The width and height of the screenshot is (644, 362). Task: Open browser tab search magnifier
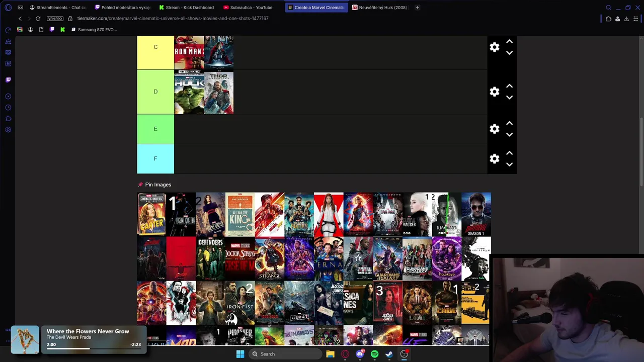(x=608, y=8)
